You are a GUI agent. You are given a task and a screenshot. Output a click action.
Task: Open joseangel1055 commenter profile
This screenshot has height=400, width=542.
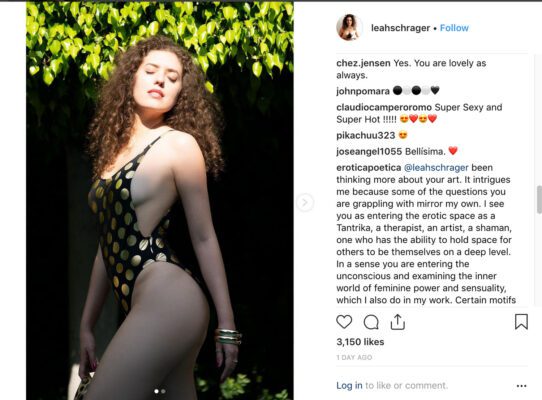pyautogui.click(x=369, y=151)
